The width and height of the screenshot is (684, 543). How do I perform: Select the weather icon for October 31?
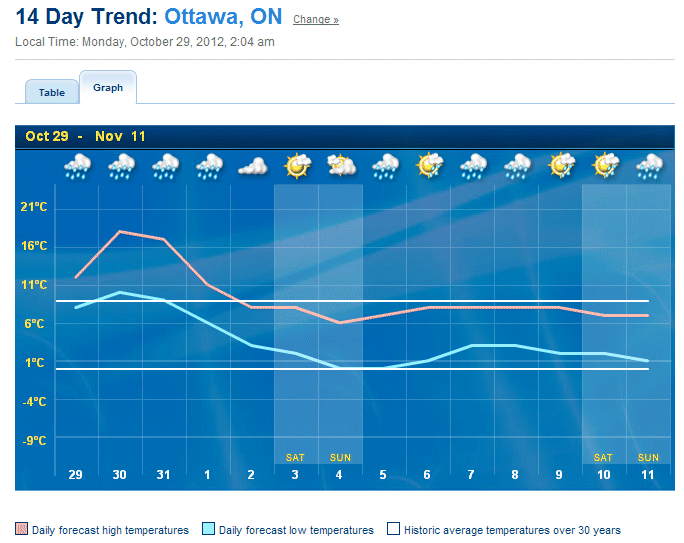pos(165,165)
